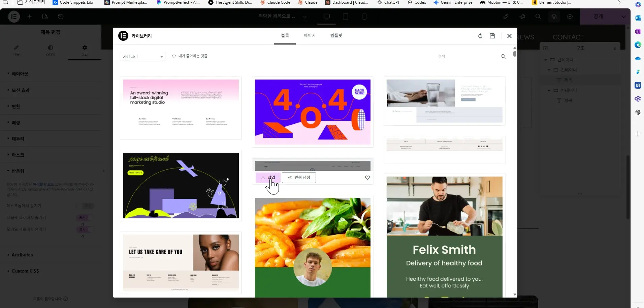Open the 사이트관리 bookmarks folder
644x308 pixels.
point(31,2)
